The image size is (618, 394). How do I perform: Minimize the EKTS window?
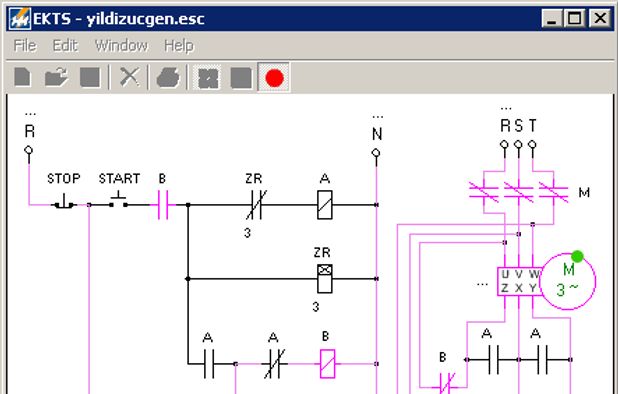(x=552, y=18)
